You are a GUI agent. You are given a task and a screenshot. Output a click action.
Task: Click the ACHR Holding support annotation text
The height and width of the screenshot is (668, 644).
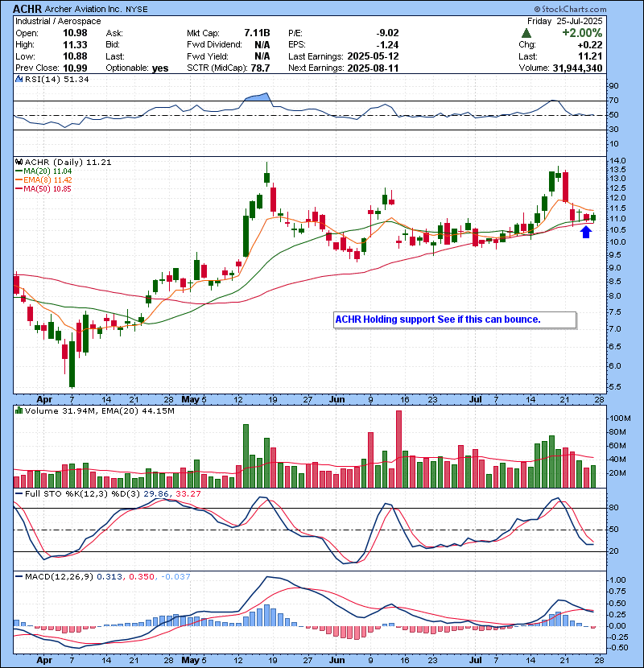tap(438, 320)
